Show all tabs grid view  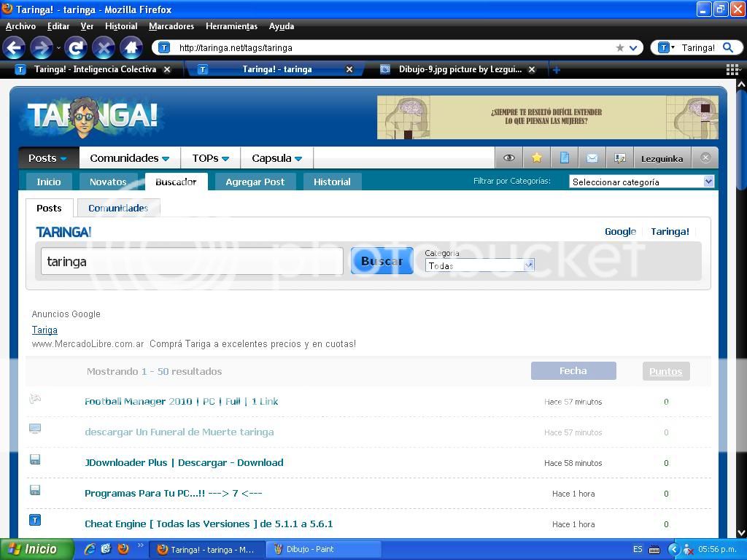point(732,70)
